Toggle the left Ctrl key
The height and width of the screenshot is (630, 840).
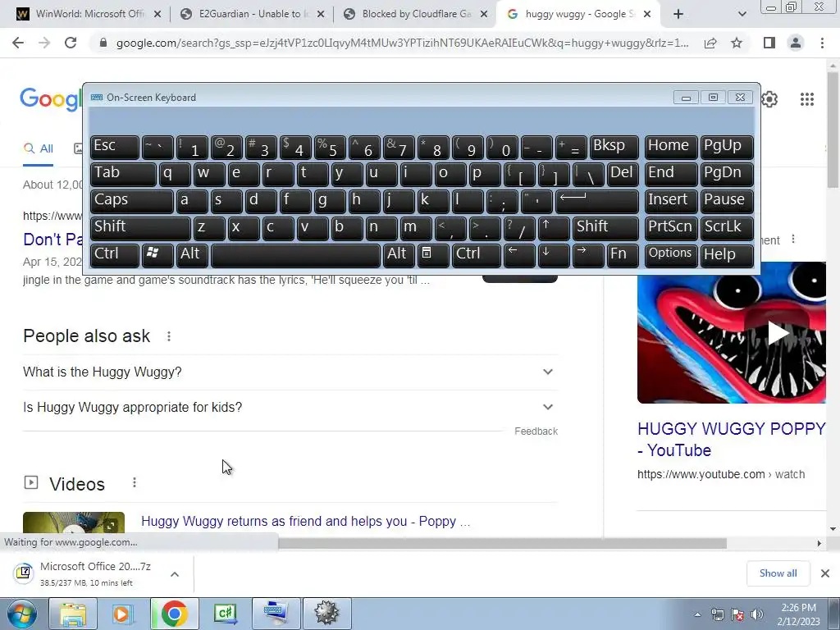115,255
